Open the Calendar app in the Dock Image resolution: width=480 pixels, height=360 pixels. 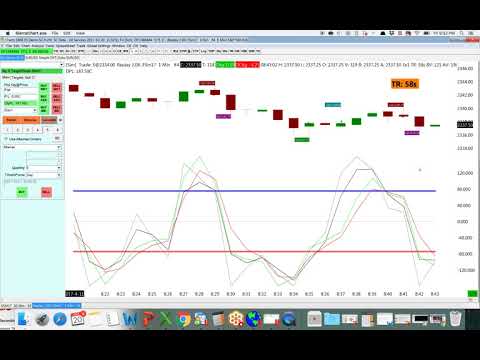pyautogui.click(x=78, y=319)
